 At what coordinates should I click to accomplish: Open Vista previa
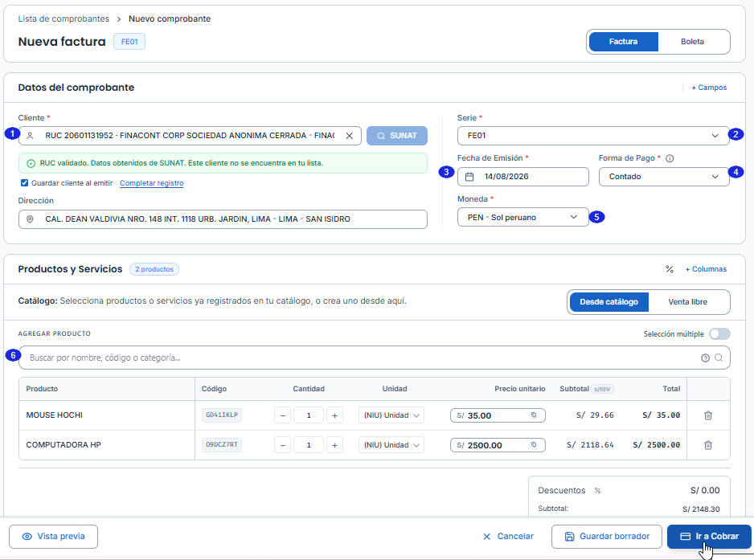53,537
